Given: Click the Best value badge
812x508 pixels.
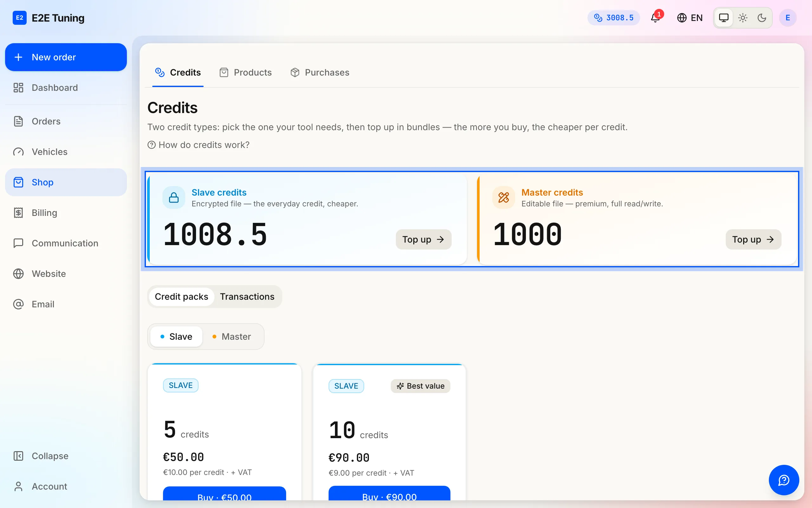Looking at the screenshot, I should coord(420,386).
